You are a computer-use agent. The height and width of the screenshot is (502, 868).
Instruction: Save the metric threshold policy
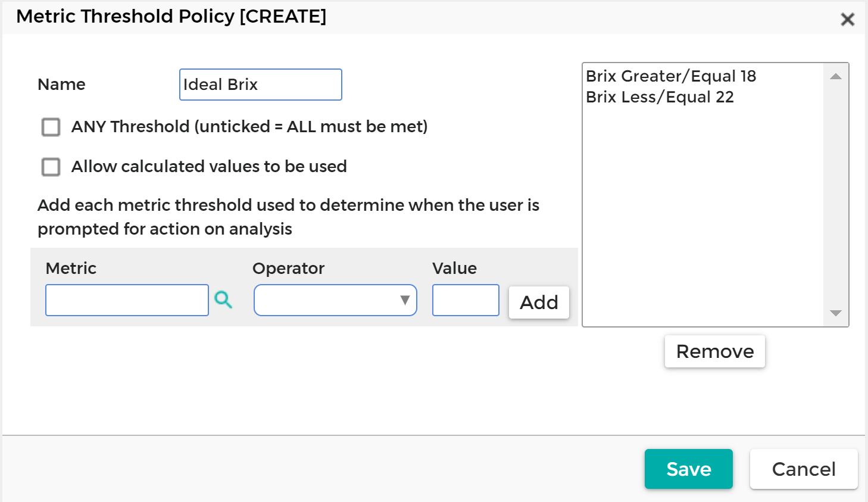688,469
